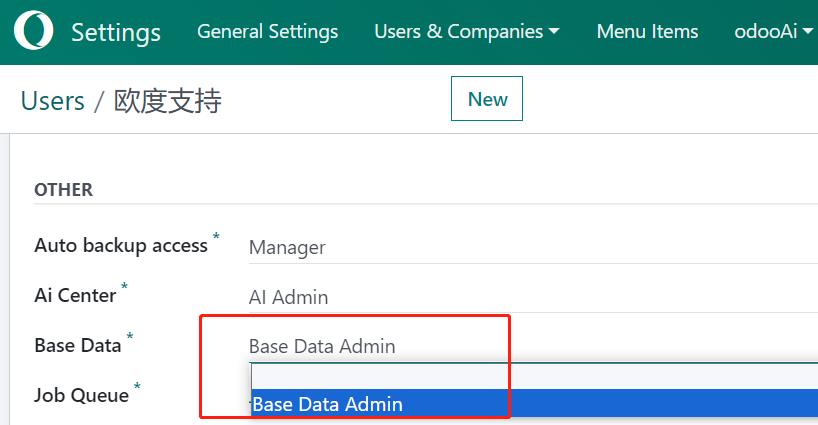Open the Auto backup access Manager dropdown
818x425 pixels.
(x=530, y=247)
